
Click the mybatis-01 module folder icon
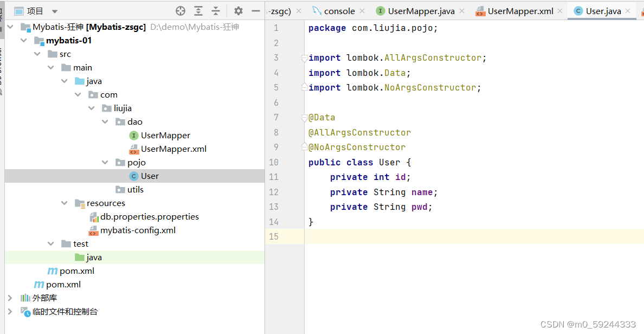(39, 41)
